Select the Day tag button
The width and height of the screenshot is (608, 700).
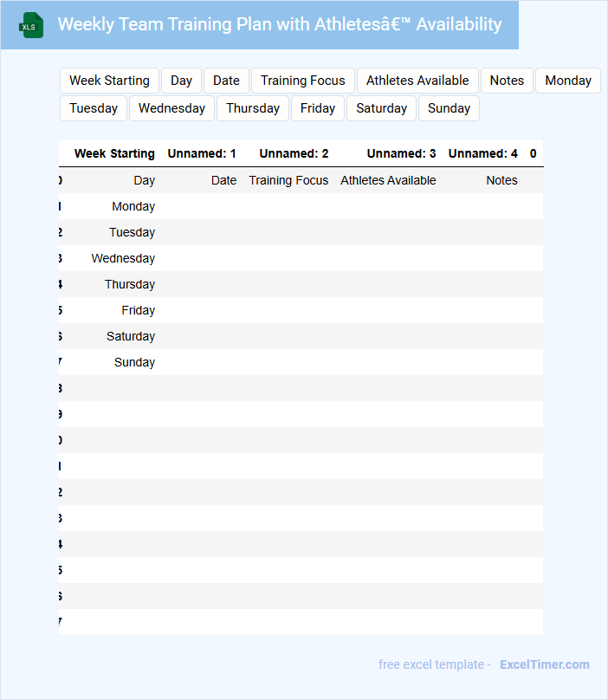181,81
